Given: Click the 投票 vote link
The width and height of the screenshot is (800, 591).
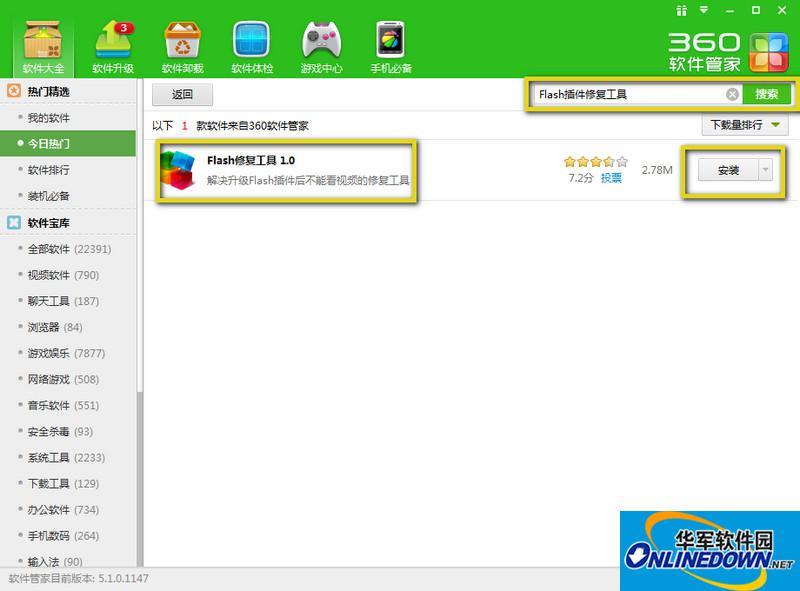Looking at the screenshot, I should point(611,178).
